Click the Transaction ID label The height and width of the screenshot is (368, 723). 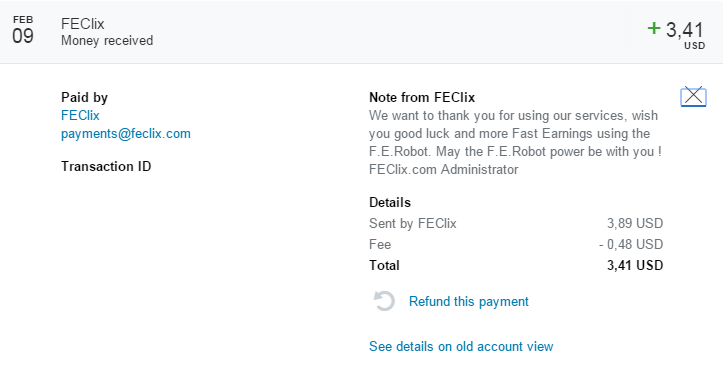(x=106, y=166)
